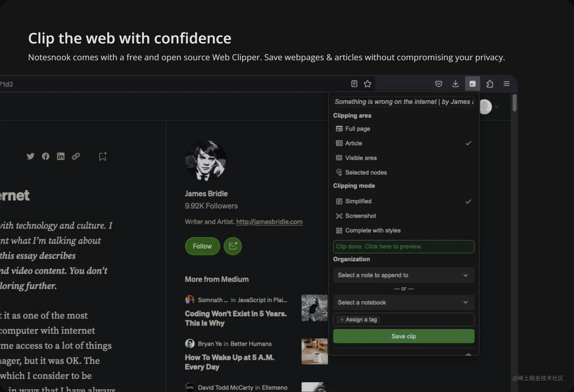This screenshot has height=392, width=574.
Task: Open the profile avatar chevron menu
Action: pos(497,107)
